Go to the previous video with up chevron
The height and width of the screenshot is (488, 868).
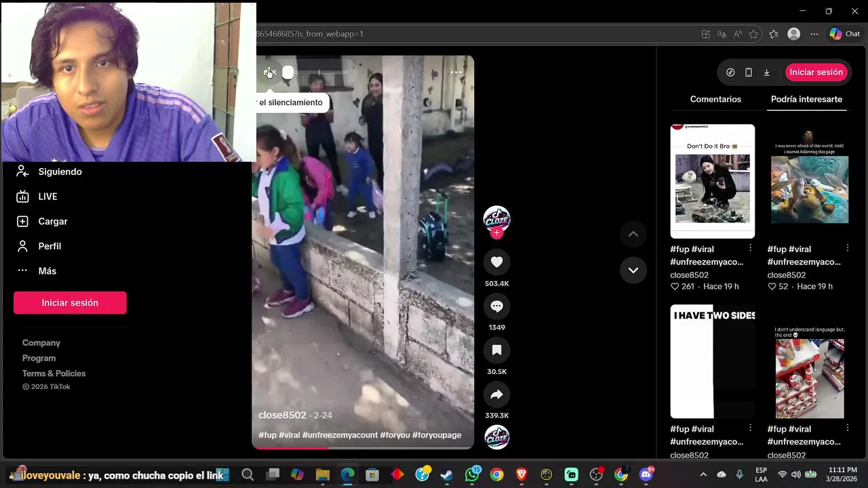pos(633,235)
